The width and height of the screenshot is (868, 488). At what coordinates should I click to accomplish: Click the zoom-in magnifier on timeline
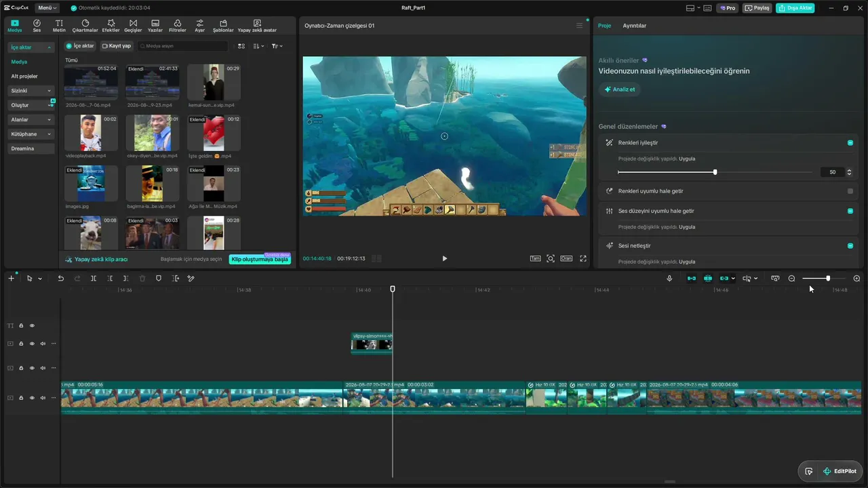click(856, 279)
